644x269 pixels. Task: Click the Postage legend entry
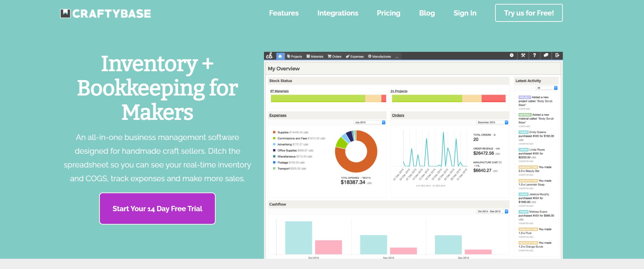(289, 163)
